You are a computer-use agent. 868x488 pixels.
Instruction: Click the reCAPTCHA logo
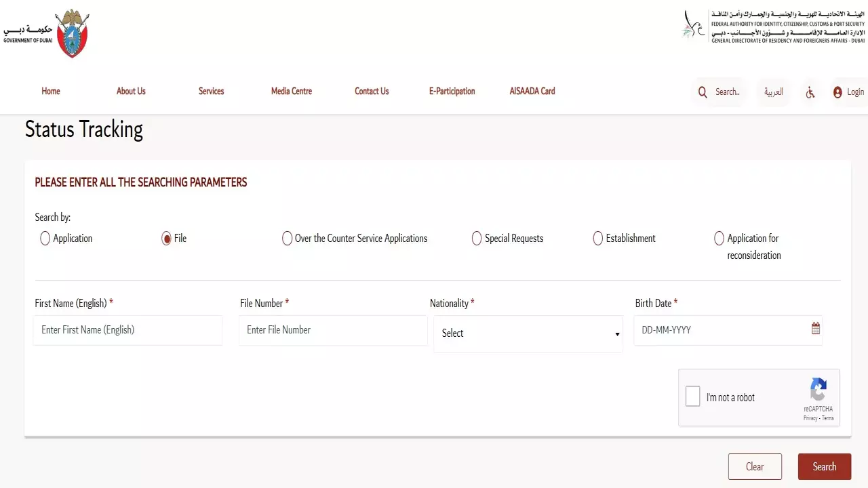tap(818, 390)
